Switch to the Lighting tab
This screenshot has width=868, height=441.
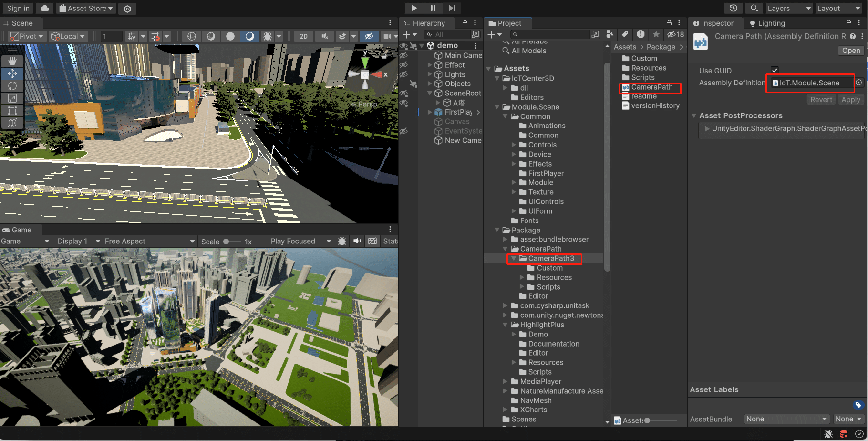click(x=767, y=23)
